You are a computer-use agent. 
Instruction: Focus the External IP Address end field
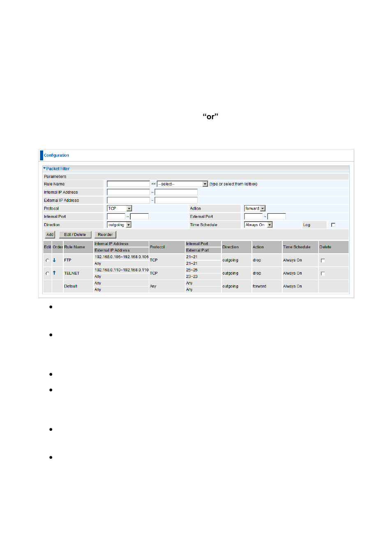(x=176, y=200)
